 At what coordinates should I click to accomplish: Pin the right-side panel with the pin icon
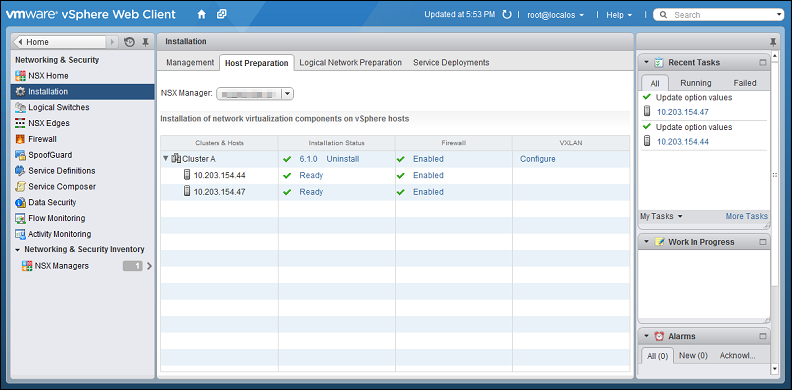tap(773, 42)
